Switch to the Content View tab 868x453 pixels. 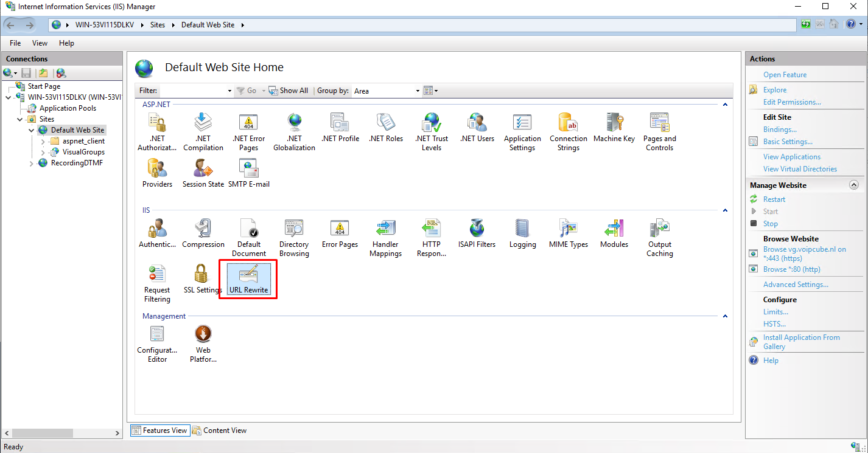click(x=219, y=431)
